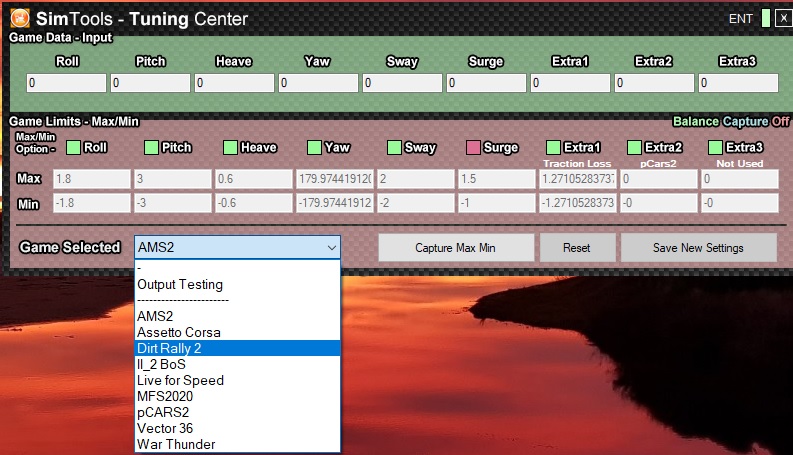Click Pitch Max field showing 3

[172, 179]
